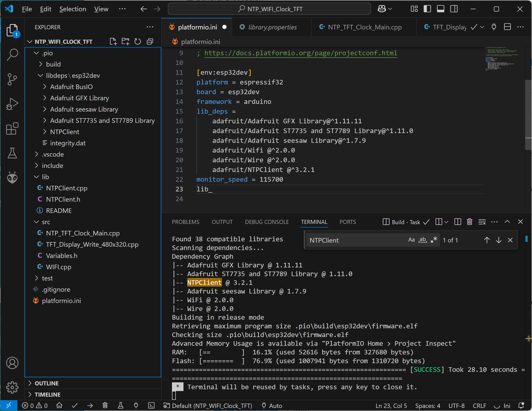This screenshot has height=411, width=532.
Task: Open notifications bell in status bar
Action: (521, 406)
